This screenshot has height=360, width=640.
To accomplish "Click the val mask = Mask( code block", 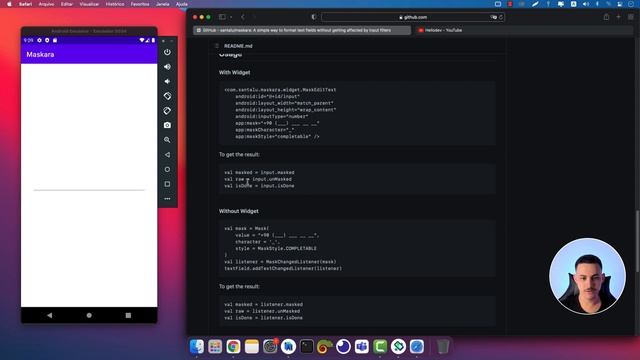I will (x=357, y=248).
